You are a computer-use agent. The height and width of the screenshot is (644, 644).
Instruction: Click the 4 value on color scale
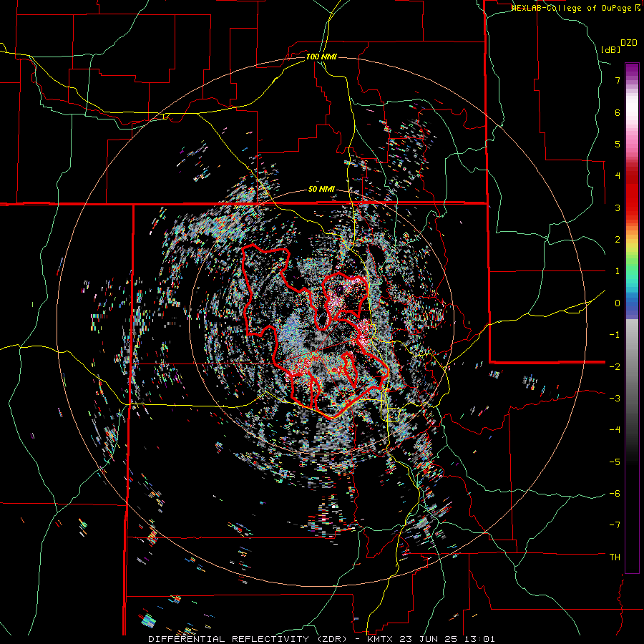(x=618, y=176)
